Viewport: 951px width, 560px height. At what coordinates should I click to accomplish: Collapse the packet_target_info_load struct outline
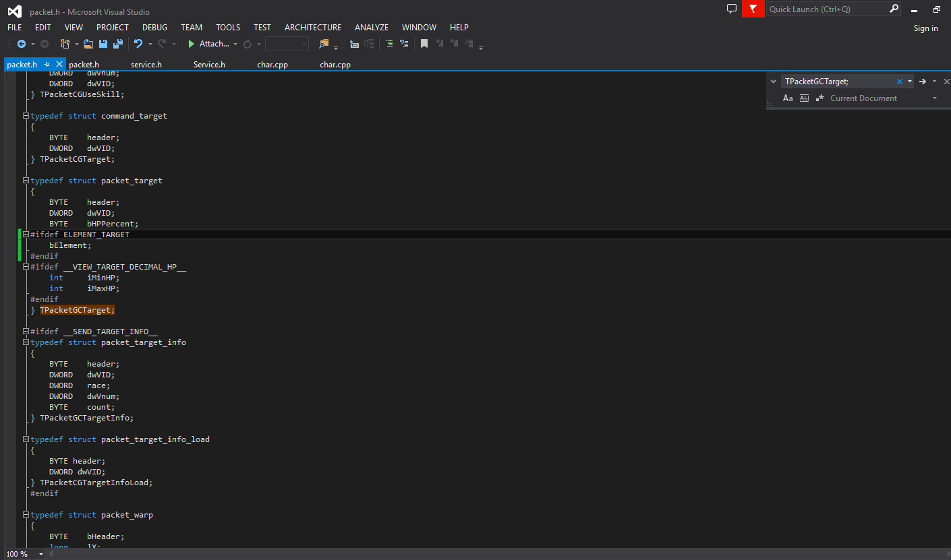click(26, 439)
